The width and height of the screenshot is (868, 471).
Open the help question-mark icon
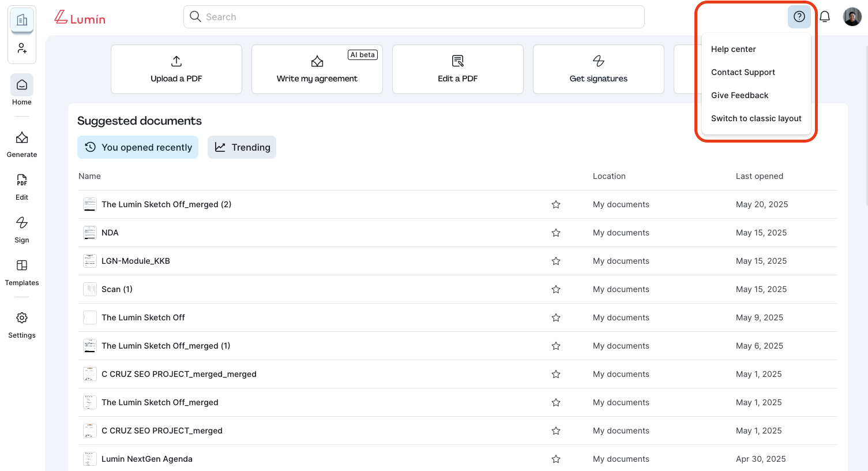click(x=799, y=17)
